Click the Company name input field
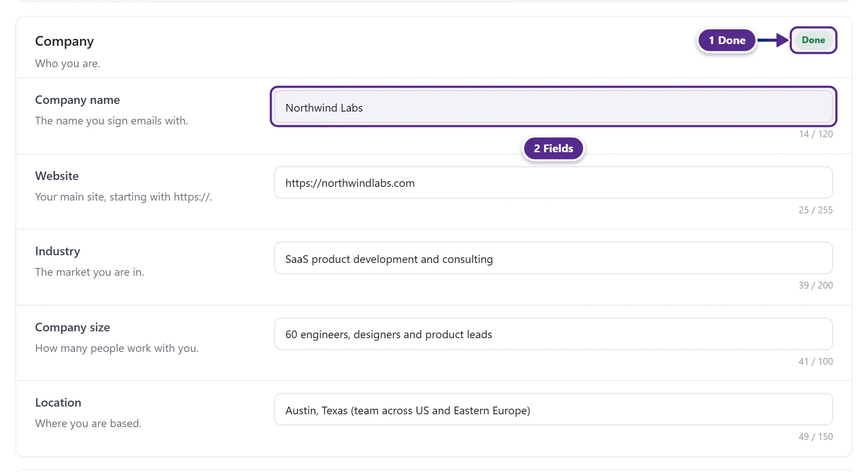This screenshot has height=472, width=868. pos(553,107)
